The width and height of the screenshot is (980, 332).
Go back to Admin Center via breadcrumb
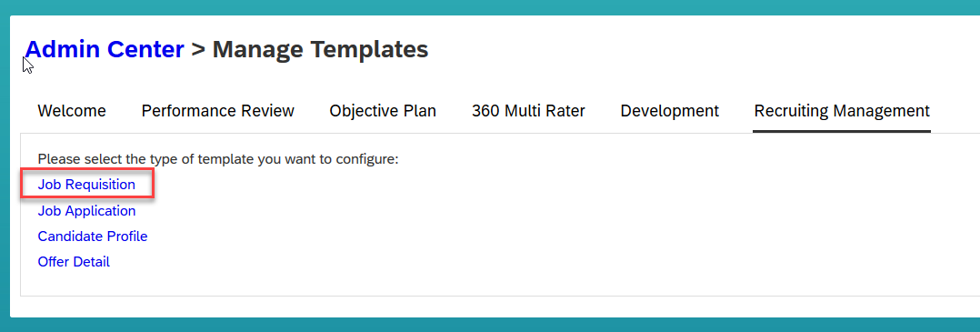105,49
